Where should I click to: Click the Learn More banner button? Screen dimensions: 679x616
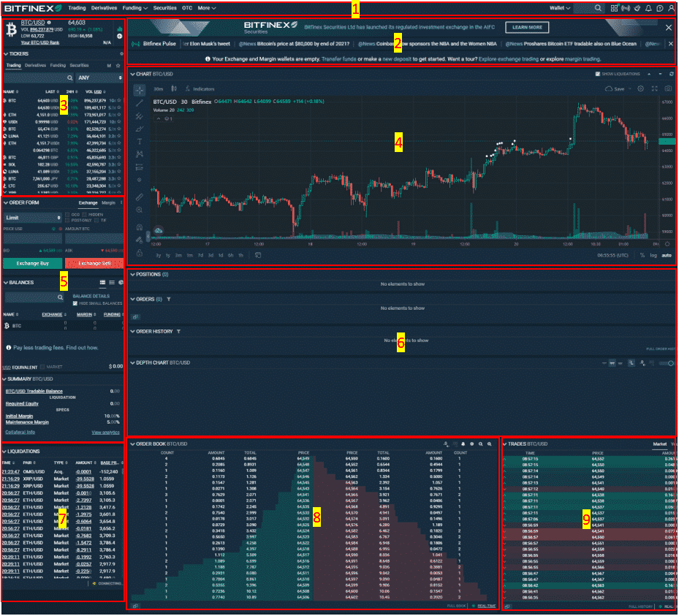[x=526, y=27]
